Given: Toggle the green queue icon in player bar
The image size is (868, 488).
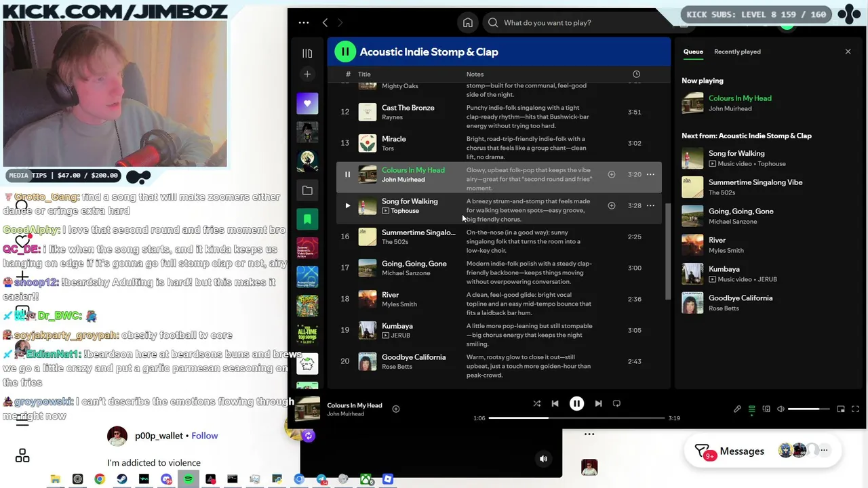Looking at the screenshot, I should tap(751, 409).
